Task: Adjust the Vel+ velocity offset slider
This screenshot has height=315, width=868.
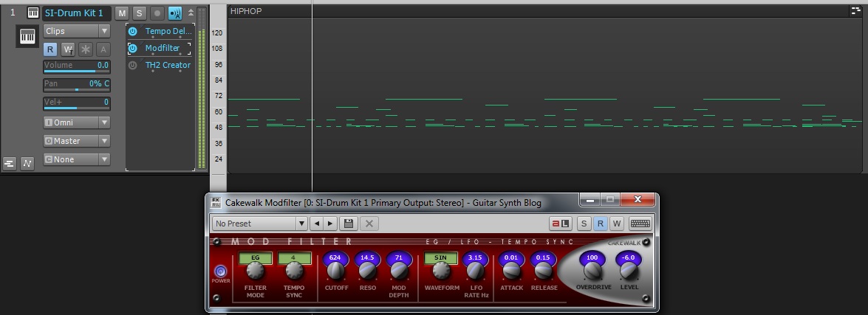Action: tap(77, 103)
